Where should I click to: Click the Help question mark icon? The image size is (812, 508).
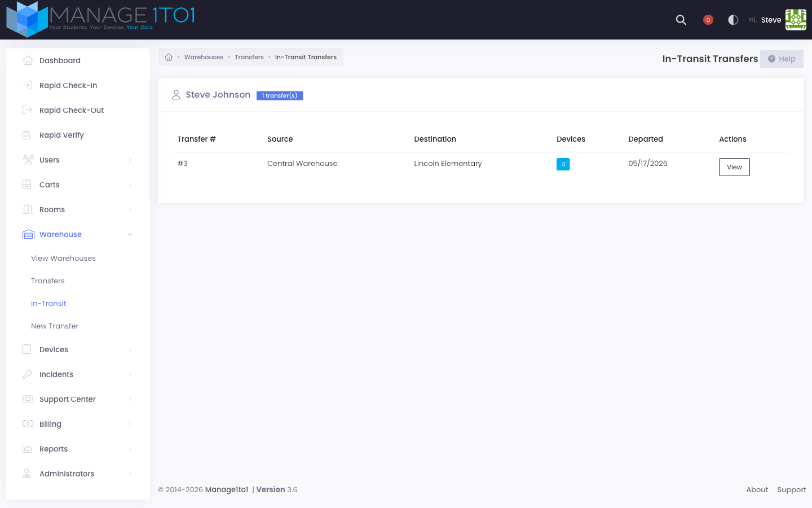click(771, 59)
